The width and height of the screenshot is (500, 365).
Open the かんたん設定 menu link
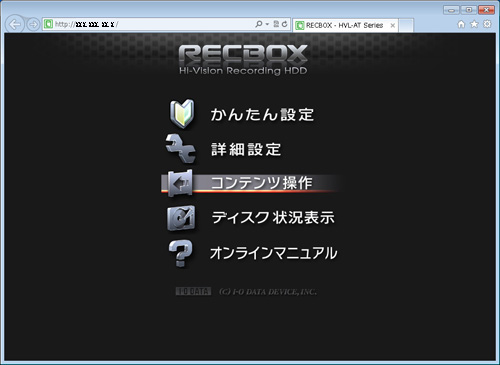click(x=262, y=115)
